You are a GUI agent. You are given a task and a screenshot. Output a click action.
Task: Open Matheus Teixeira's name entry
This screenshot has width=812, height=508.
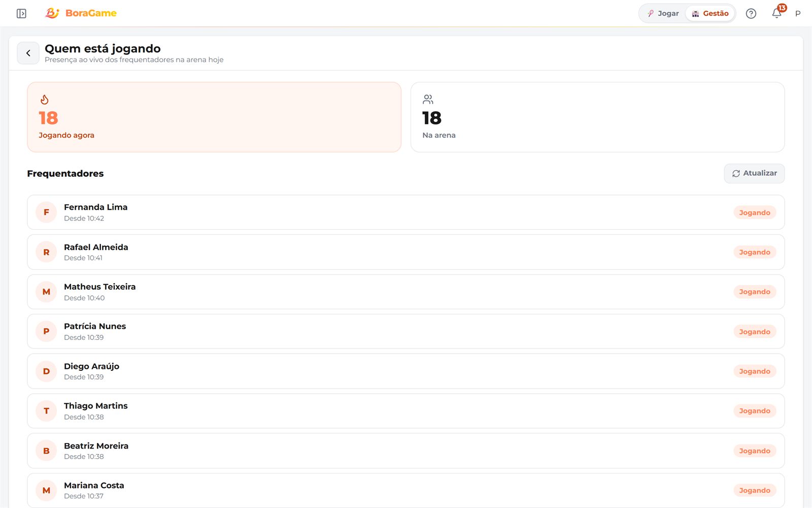(x=100, y=287)
